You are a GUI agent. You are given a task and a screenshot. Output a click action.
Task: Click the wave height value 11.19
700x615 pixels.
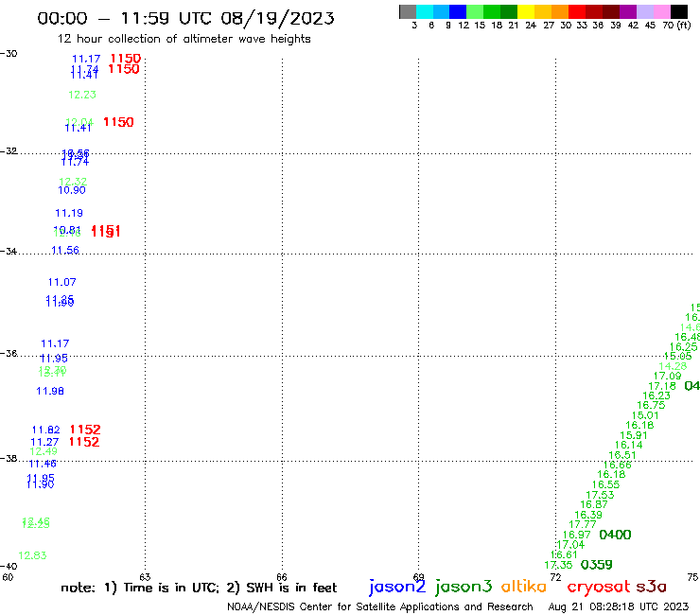coord(69,213)
